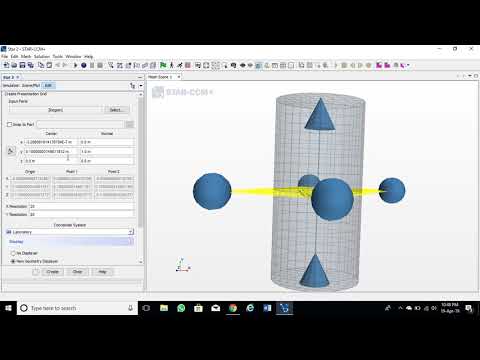
Task: Click the running figure toolbar icon
Action: click(172, 65)
